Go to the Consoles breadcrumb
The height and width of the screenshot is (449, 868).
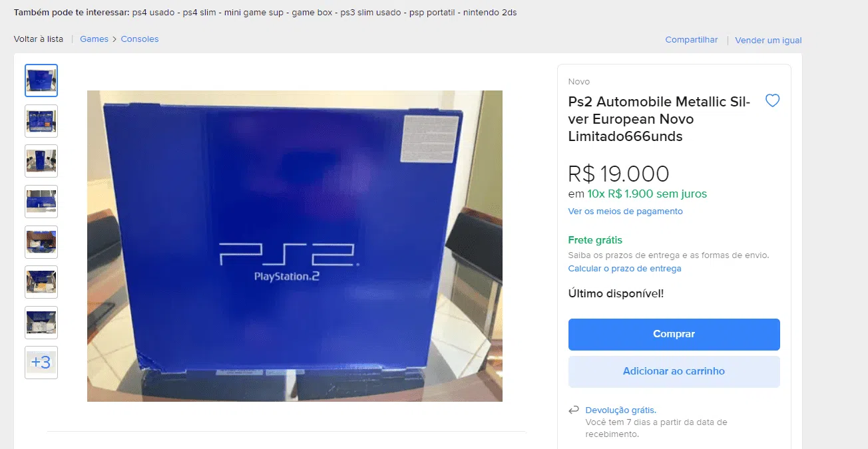coord(140,39)
